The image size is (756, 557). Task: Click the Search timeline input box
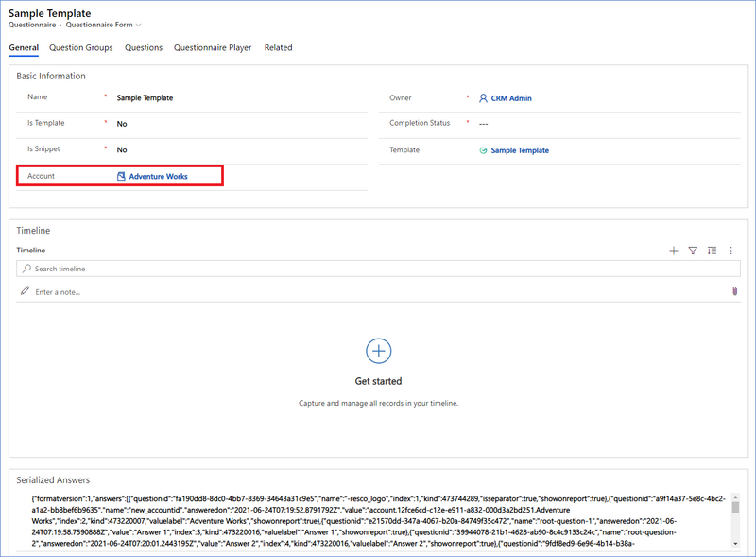378,269
